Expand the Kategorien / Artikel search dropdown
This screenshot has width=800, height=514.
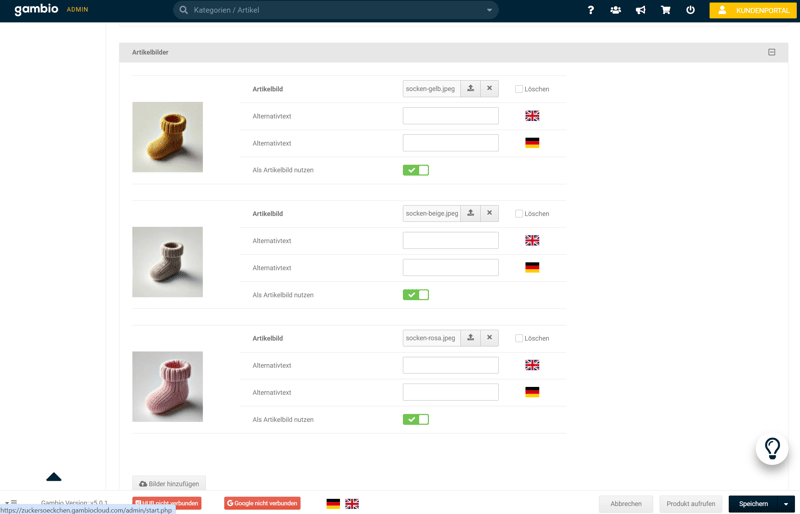pyautogui.click(x=489, y=10)
